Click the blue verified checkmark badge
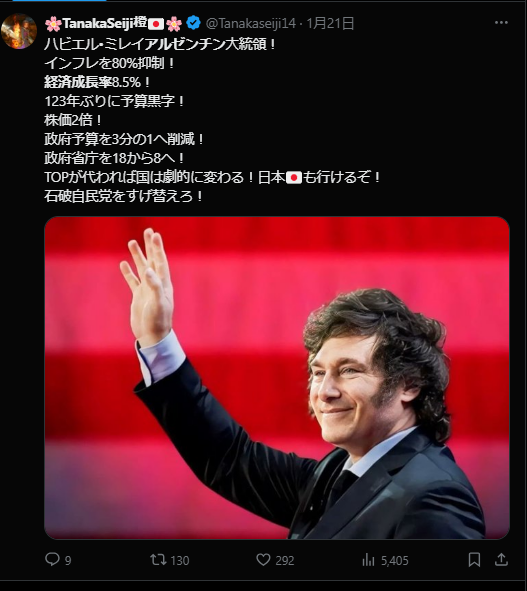Screen dimensions: 527x591 pos(193,23)
